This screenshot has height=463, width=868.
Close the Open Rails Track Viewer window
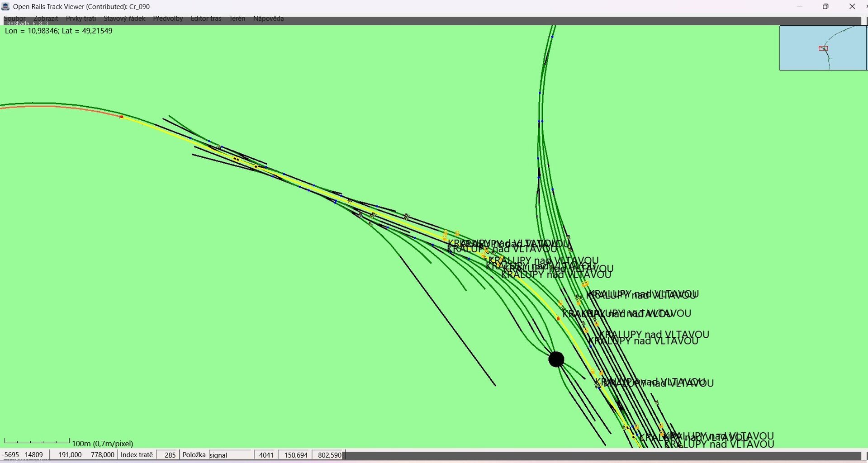pyautogui.click(x=852, y=6)
